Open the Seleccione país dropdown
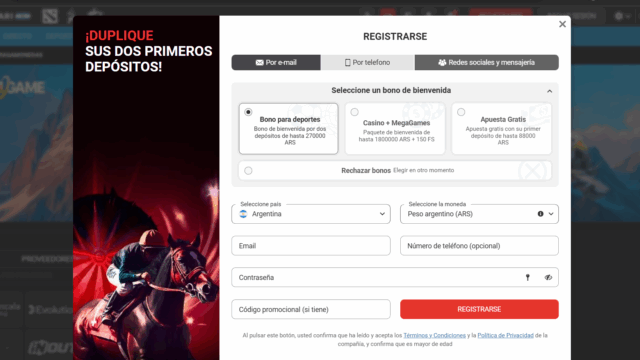The width and height of the screenshot is (640, 360). coord(311,214)
